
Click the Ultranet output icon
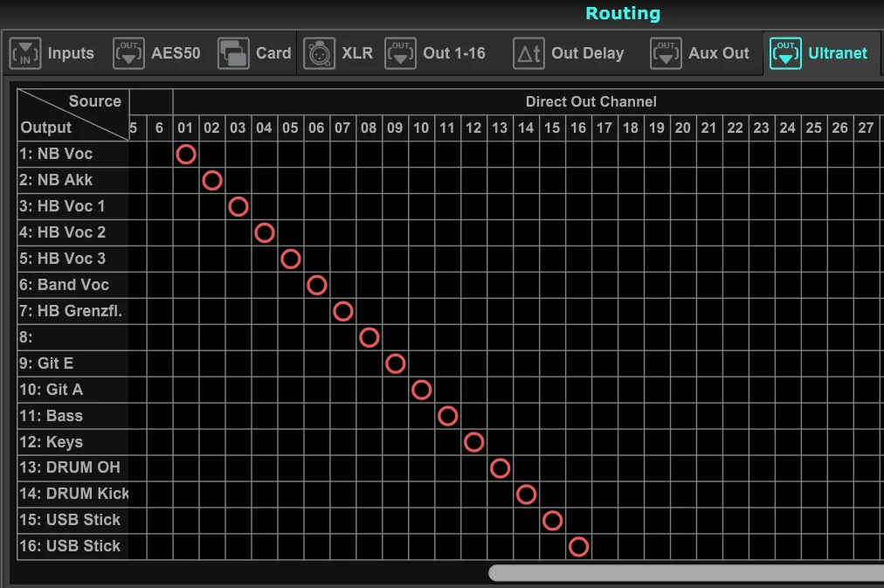click(x=785, y=53)
